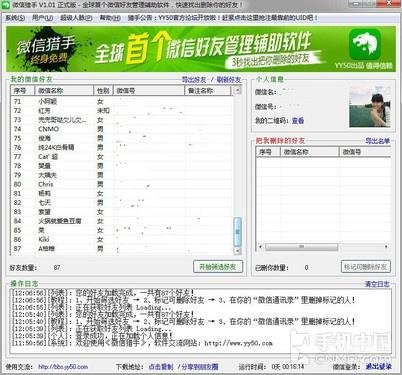The width and height of the screenshot is (402, 375).
Task: Click 退出登录 to log out of WeChat
Action: [379, 367]
